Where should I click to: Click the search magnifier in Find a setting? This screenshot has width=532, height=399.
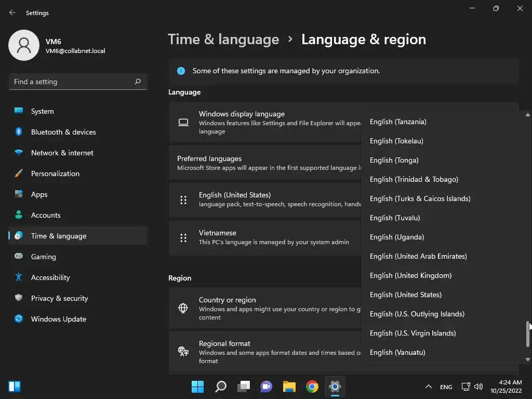coord(137,82)
